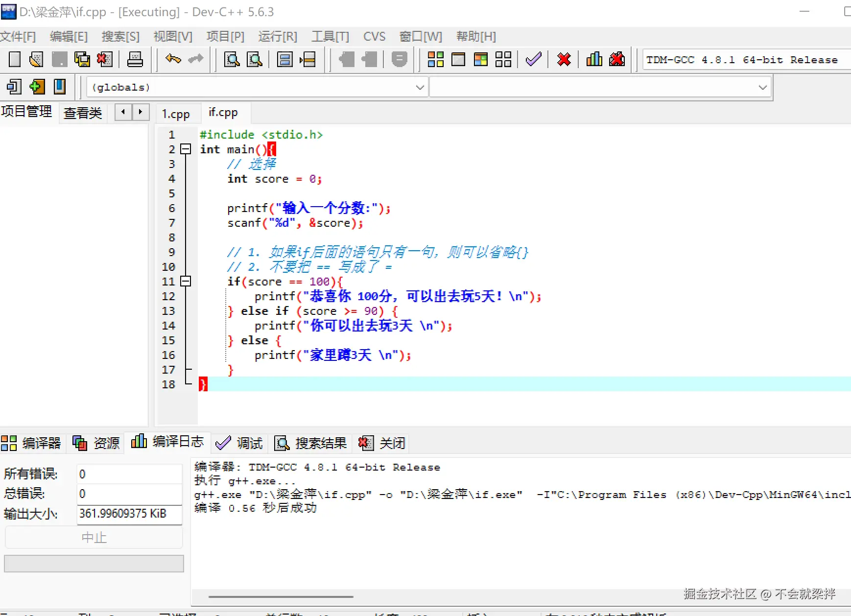Open the 编辑[E] menu
851x616 pixels.
pos(69,36)
